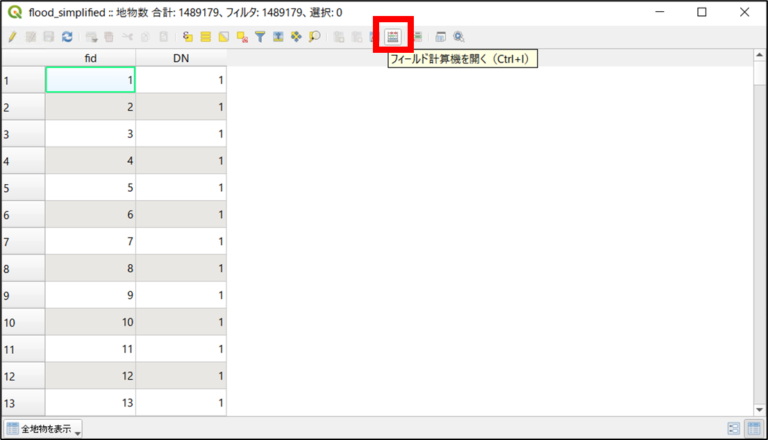Click the scrollbar down arrow
The width and height of the screenshot is (768, 440).
tap(760, 410)
